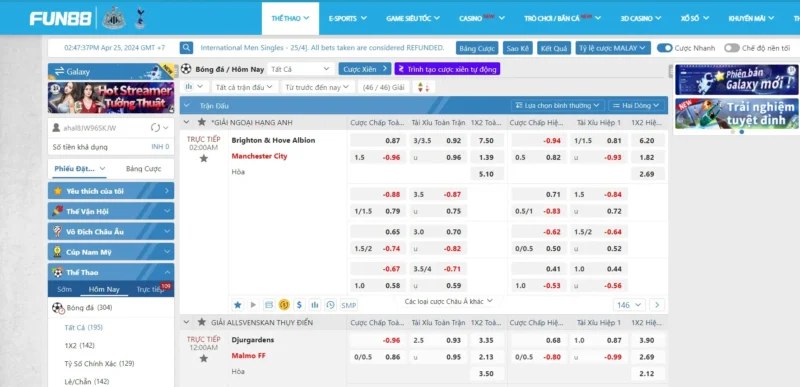
Task: Click the Tottenham Hotspur crest icon
Action: coord(139,18)
